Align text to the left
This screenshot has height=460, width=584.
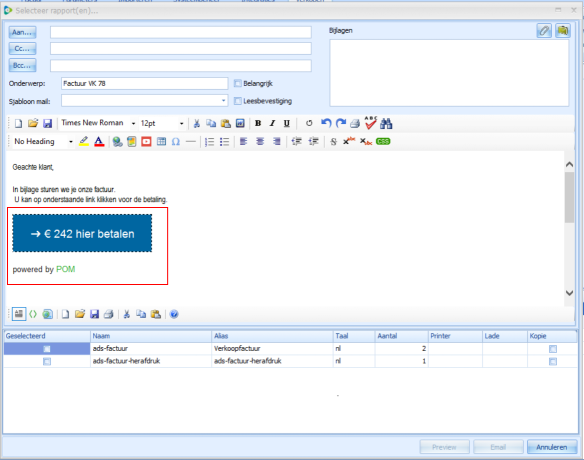(x=244, y=142)
